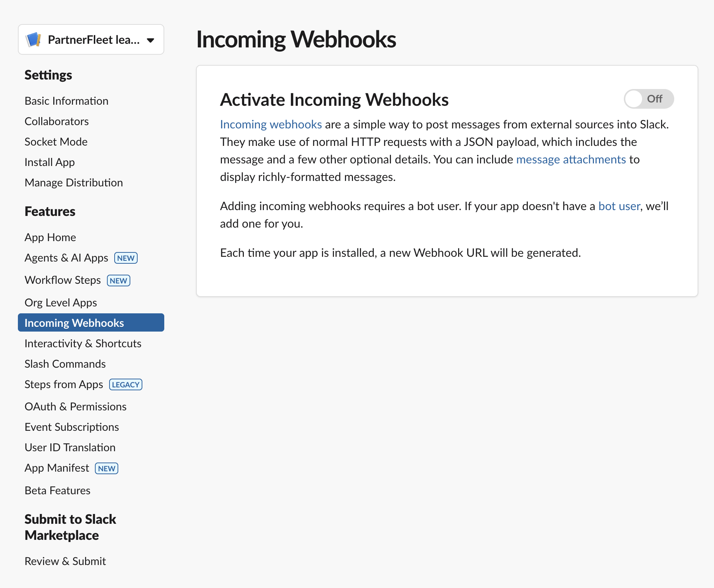This screenshot has height=588, width=714.
Task: Click the 'Settings' sidebar heading
Action: [48, 75]
